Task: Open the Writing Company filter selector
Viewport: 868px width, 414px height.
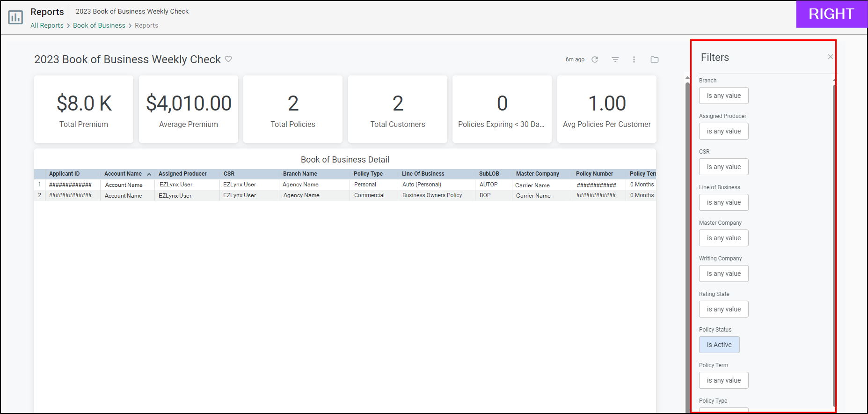Action: click(723, 274)
